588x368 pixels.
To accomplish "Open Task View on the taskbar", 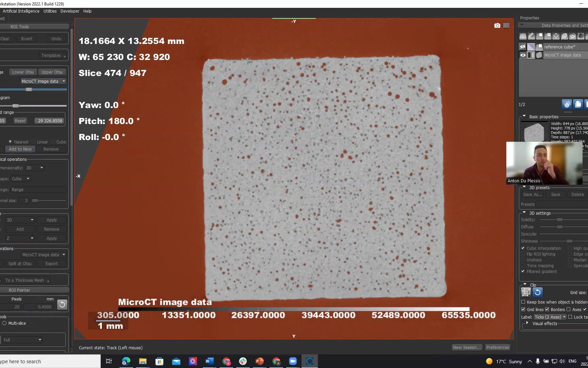I will point(109,361).
